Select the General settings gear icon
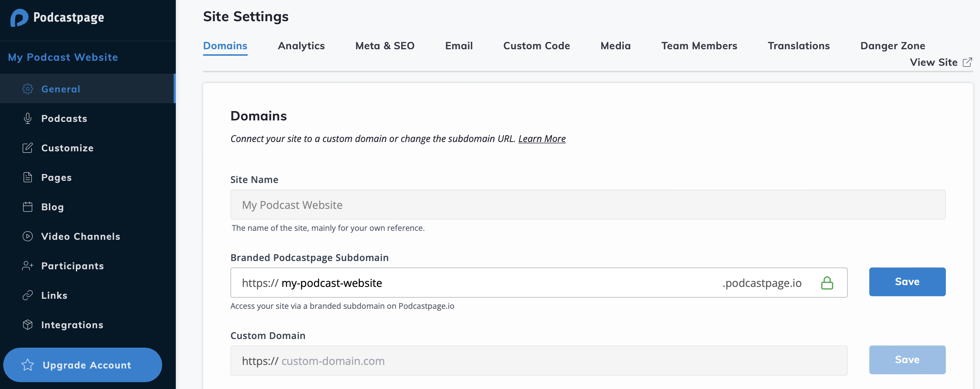The image size is (980, 389). (x=27, y=89)
